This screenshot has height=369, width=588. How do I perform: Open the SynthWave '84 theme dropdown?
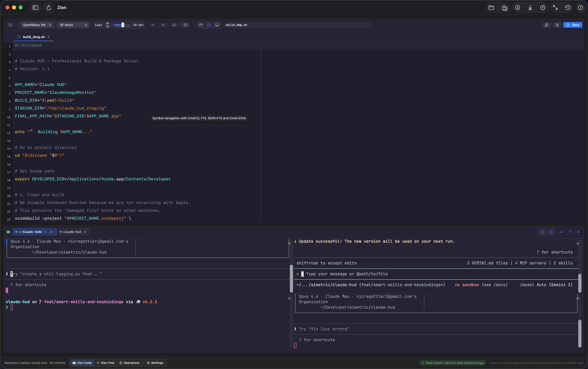point(36,25)
